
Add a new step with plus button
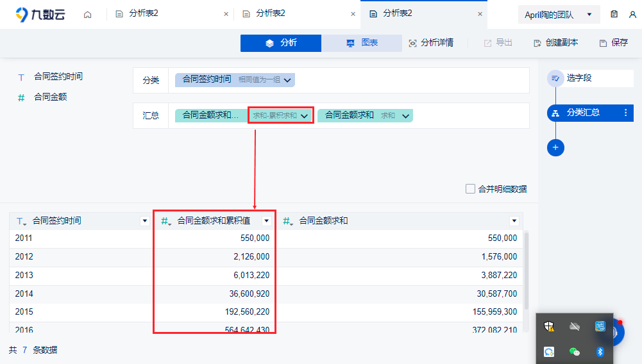pyautogui.click(x=555, y=147)
